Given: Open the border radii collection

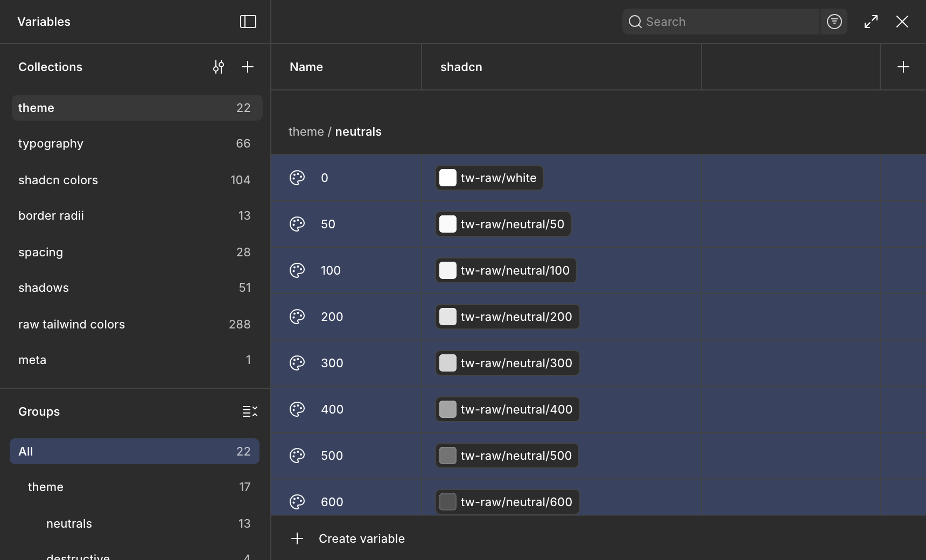Looking at the screenshot, I should point(137,215).
